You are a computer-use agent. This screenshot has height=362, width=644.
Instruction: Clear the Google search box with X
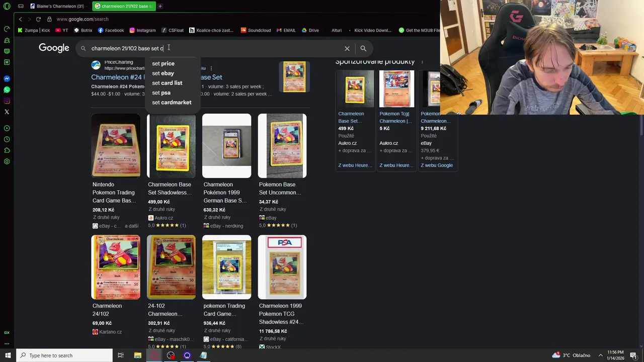coord(347,48)
